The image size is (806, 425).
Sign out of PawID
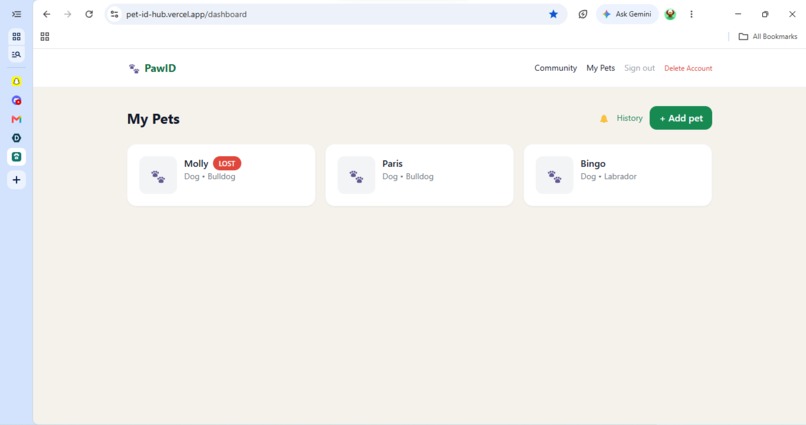point(639,68)
